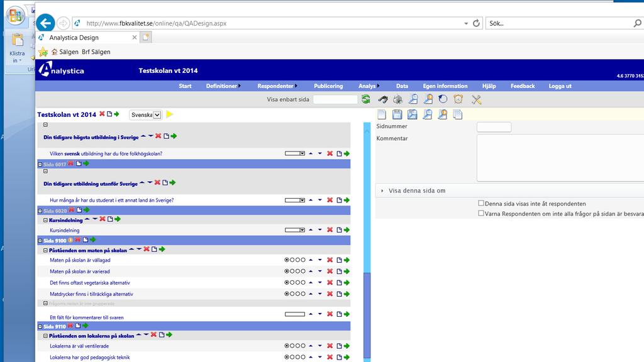This screenshot has width=644, height=362.
Task: Select first radio for Maten på skolan är varierad
Action: (x=287, y=271)
